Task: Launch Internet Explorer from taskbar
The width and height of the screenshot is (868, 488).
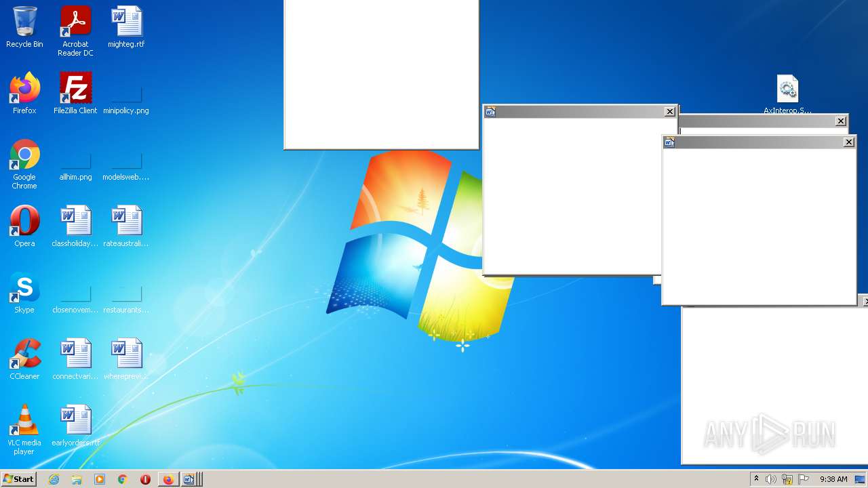Action: [x=54, y=479]
